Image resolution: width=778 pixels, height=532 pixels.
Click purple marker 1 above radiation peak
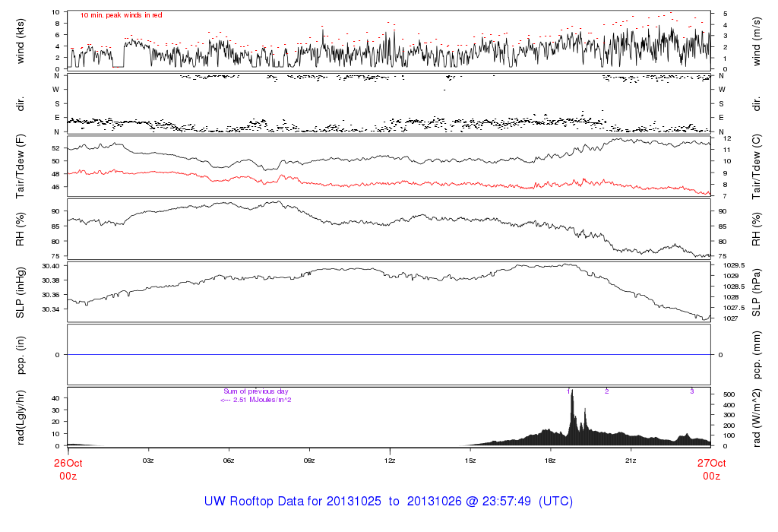(568, 391)
